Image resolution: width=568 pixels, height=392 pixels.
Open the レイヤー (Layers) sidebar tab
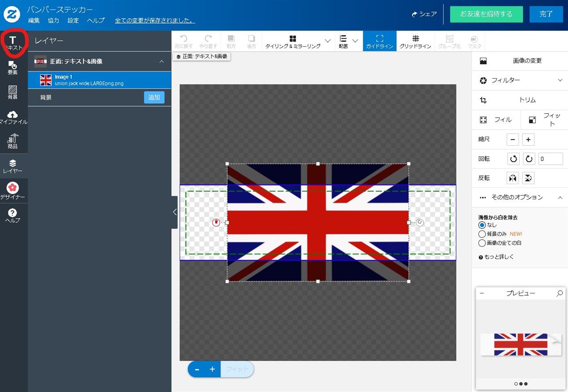point(13,166)
